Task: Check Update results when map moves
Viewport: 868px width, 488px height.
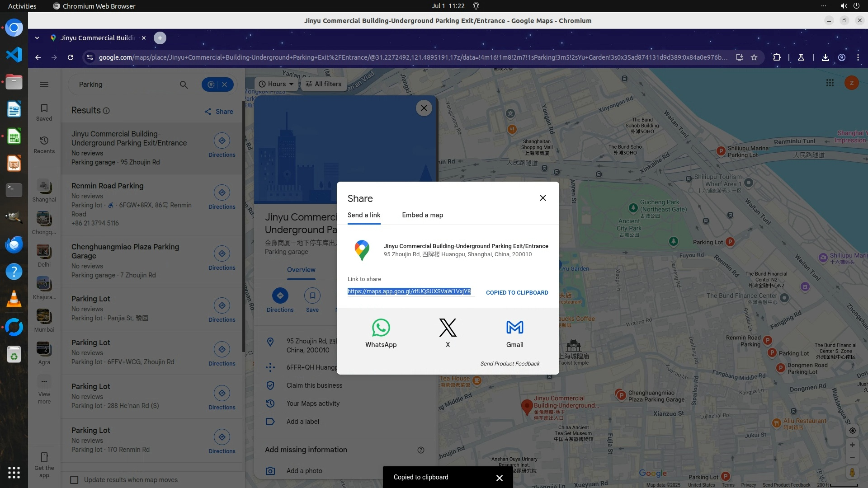Action: 75,480
